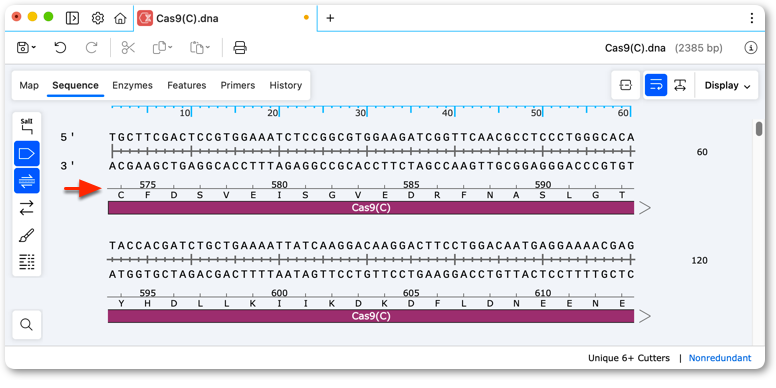Click the (2385 bp) length label
776x388 pixels.
[698, 48]
